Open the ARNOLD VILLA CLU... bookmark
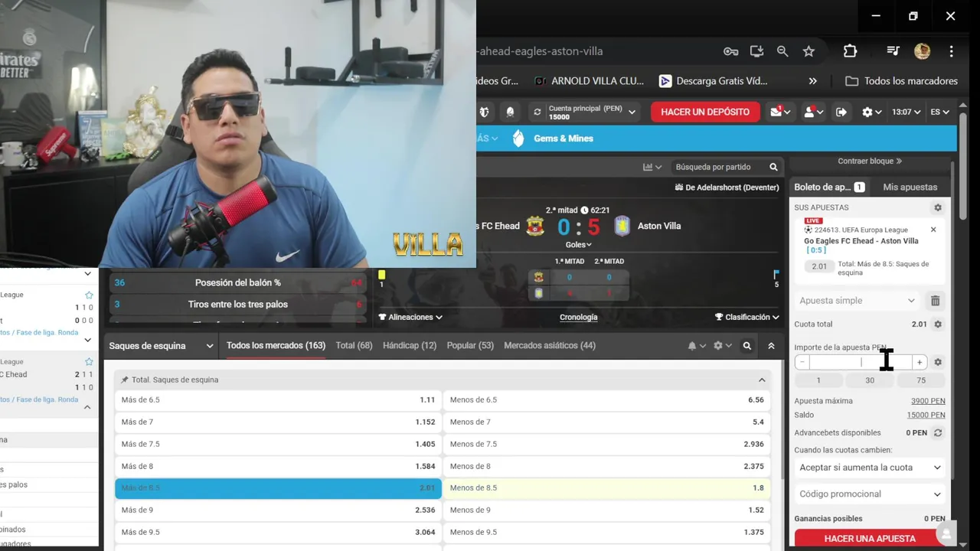The image size is (980, 551). [x=589, y=81]
